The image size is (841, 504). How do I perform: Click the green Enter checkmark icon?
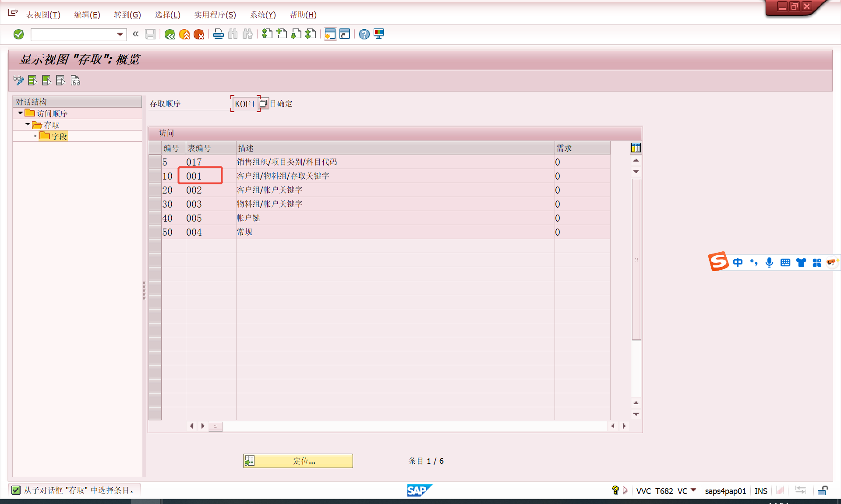[x=18, y=34]
